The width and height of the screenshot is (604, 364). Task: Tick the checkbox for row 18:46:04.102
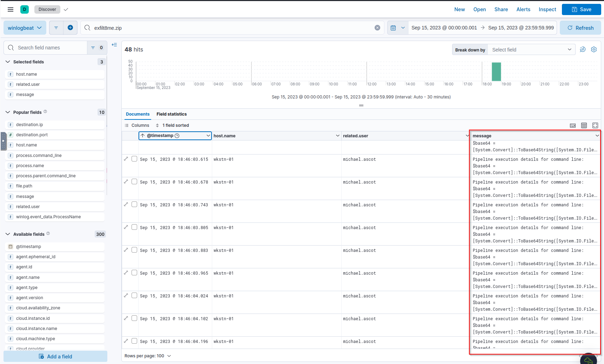pos(134,318)
